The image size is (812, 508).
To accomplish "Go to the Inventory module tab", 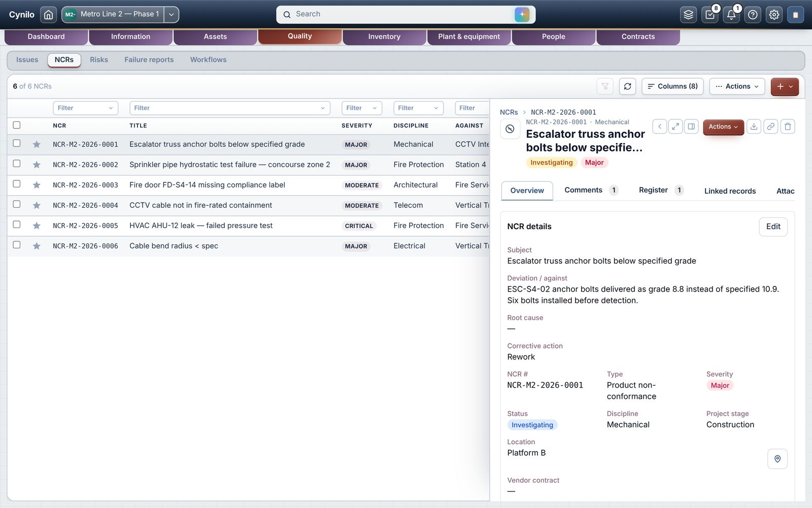I will tap(384, 37).
